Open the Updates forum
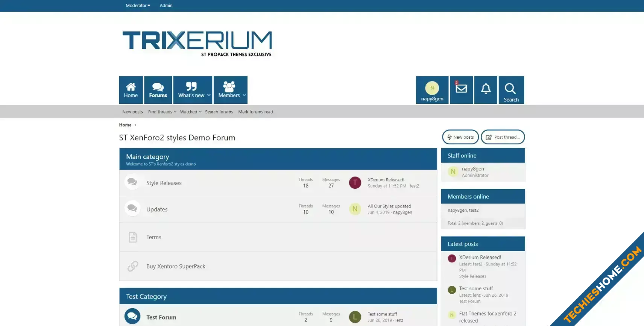 [x=157, y=209]
